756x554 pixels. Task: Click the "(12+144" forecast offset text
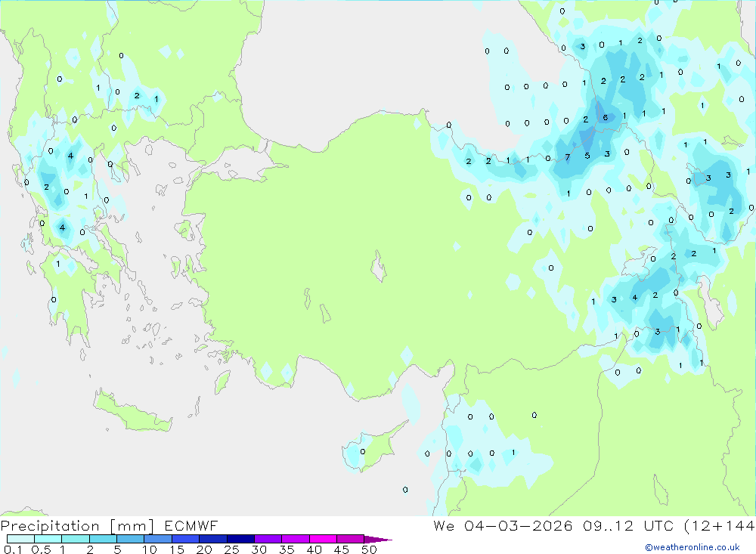[720, 525]
